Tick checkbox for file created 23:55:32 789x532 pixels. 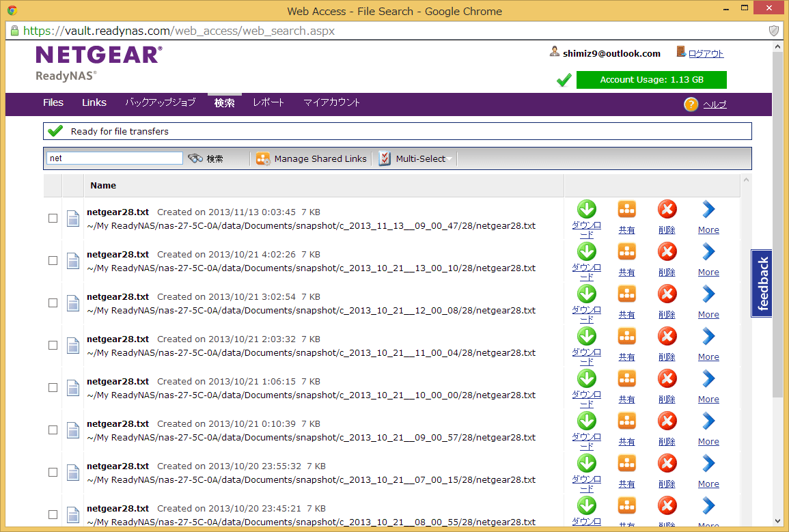click(x=53, y=473)
